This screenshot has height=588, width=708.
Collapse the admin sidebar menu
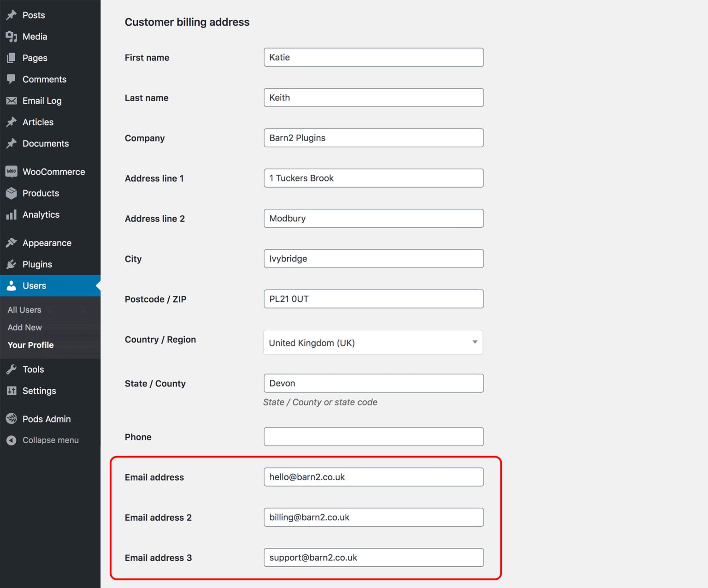click(x=50, y=440)
